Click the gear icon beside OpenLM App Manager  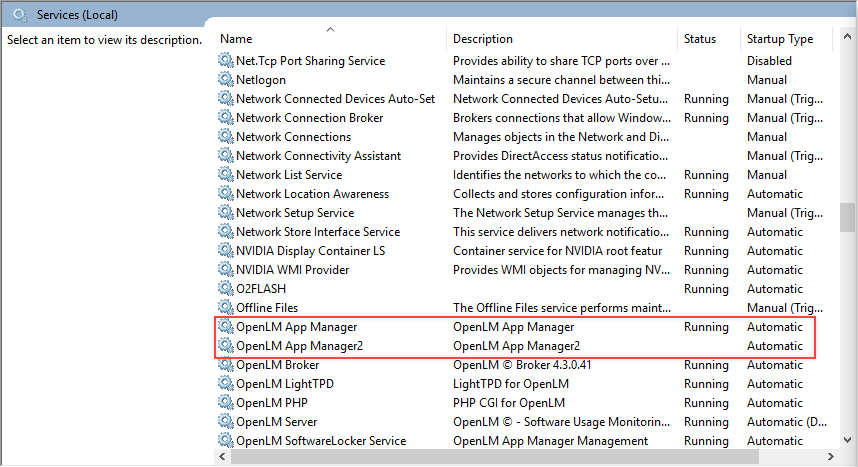tap(226, 327)
